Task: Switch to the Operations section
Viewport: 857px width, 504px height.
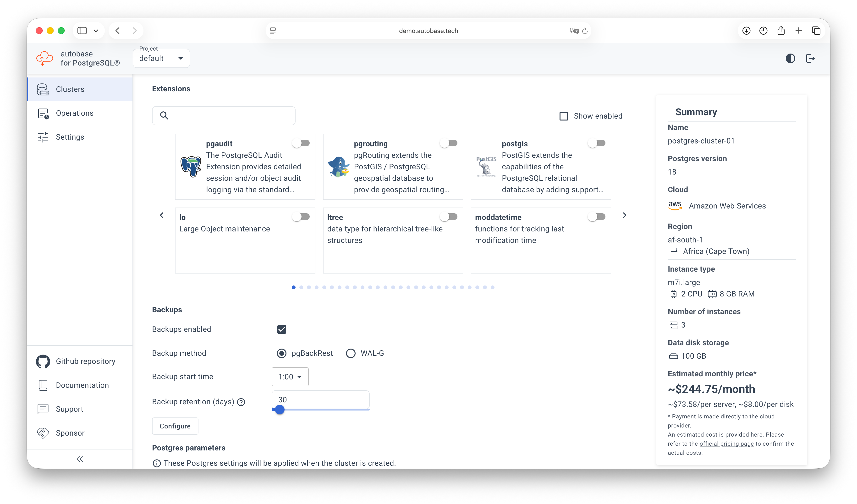Action: (74, 113)
